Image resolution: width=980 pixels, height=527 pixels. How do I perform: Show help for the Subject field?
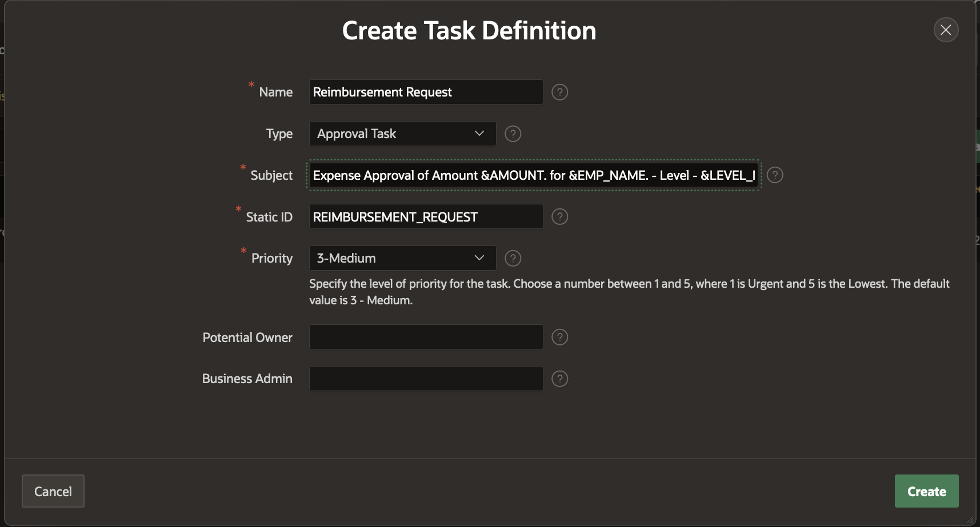tap(774, 175)
